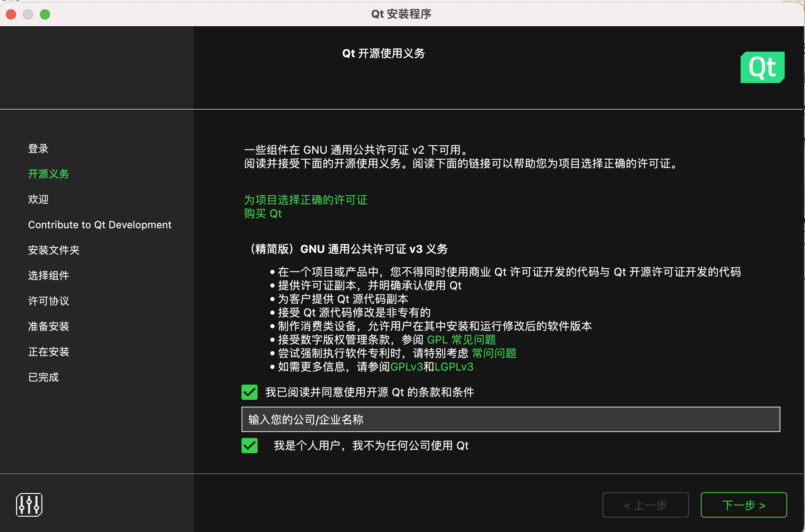Open the 为项目选择正确的许可证 link

point(305,200)
